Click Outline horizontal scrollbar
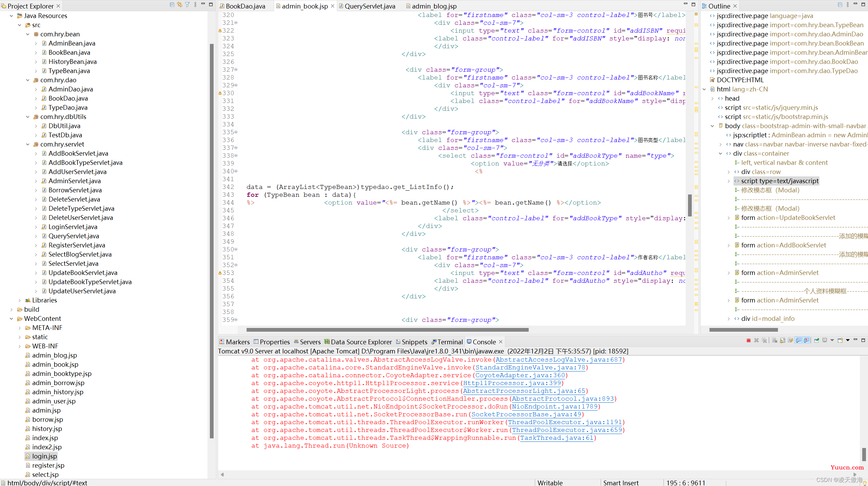 pos(743,330)
